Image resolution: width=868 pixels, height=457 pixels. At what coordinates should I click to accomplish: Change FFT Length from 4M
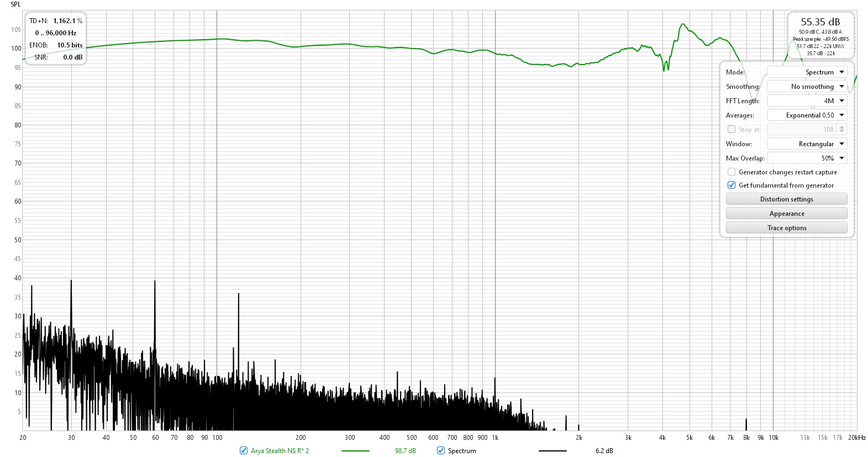pos(807,101)
